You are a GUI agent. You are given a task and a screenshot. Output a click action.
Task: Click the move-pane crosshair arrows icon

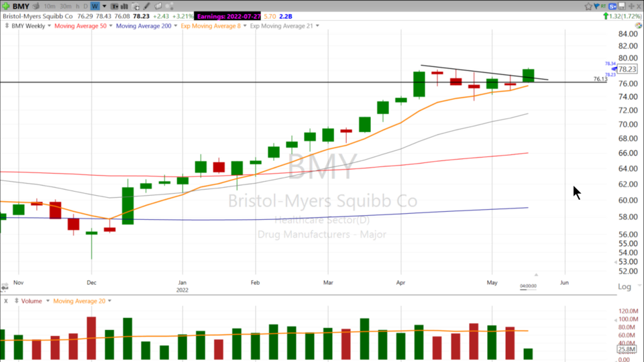coord(631,6)
